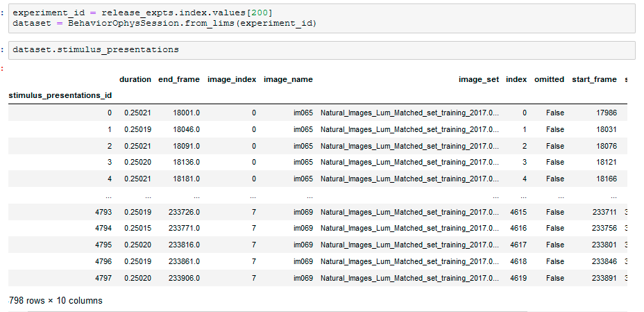Image resolution: width=644 pixels, height=312 pixels.
Task: Click the image_set value in row 4793
Action: point(410,212)
